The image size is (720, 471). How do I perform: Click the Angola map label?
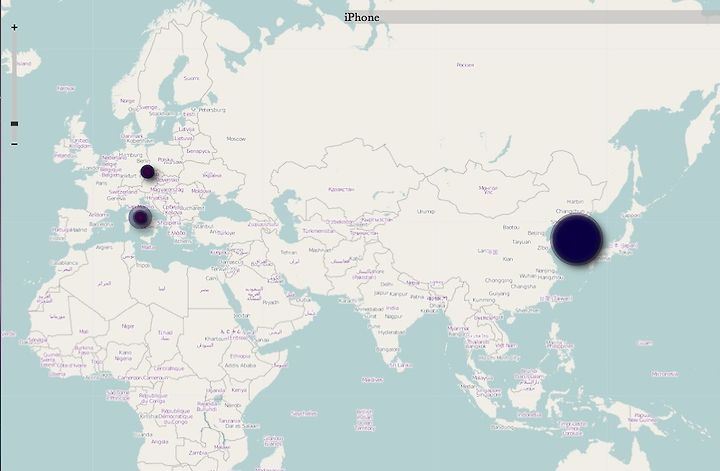coord(159,442)
